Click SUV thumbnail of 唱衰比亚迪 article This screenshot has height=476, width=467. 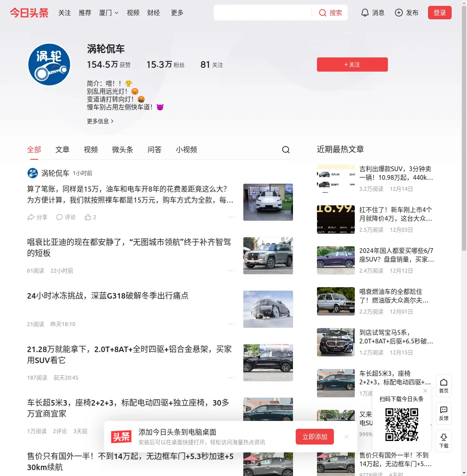(x=268, y=256)
